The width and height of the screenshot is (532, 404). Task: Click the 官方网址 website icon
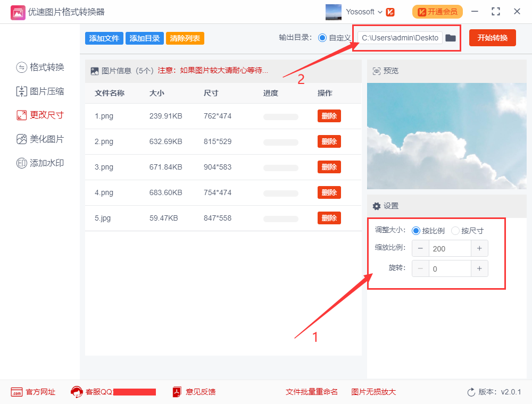coord(16,392)
